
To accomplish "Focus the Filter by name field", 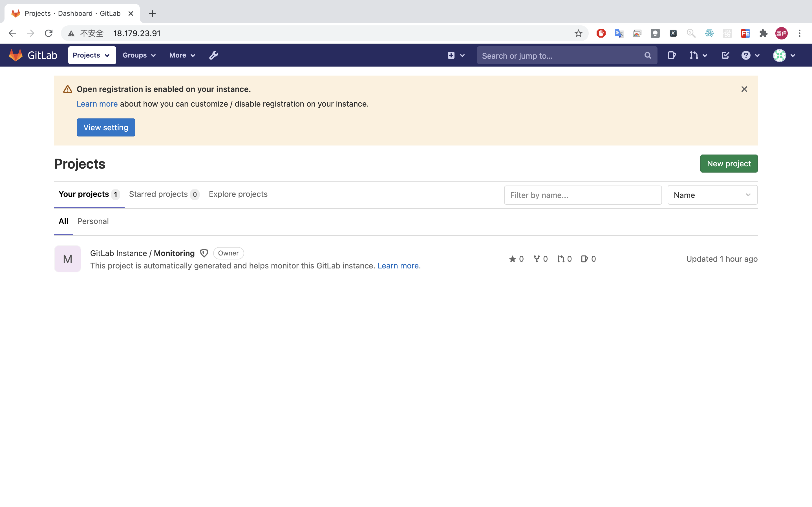I will (582, 195).
